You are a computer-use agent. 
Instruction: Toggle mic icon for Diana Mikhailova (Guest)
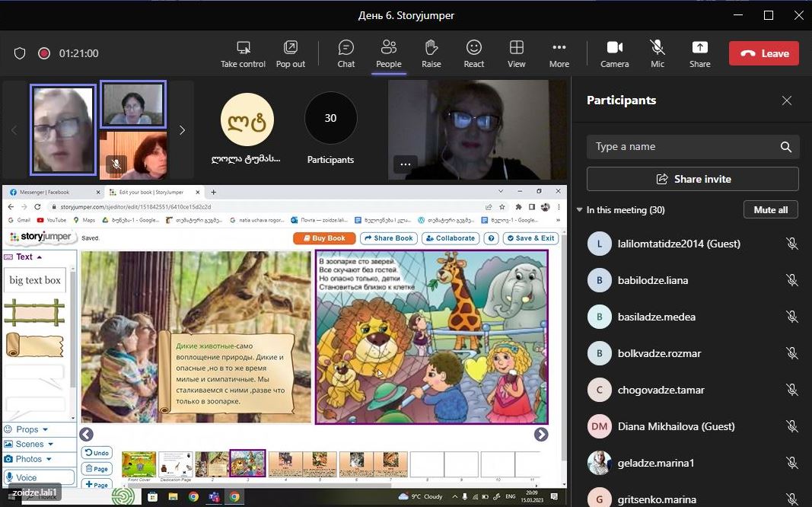[791, 427]
